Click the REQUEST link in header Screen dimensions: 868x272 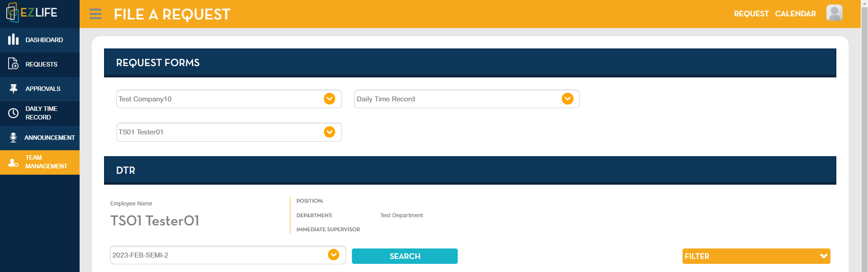click(751, 14)
